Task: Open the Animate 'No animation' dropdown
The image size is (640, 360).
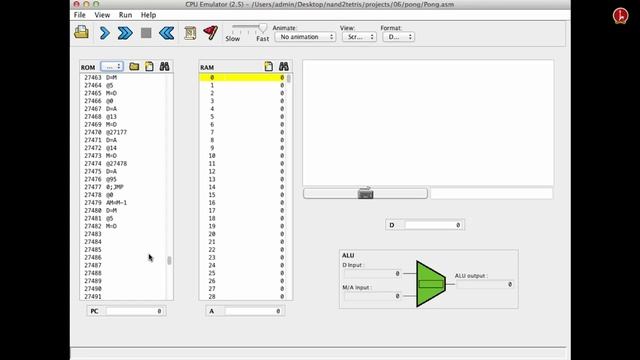Action: point(305,37)
